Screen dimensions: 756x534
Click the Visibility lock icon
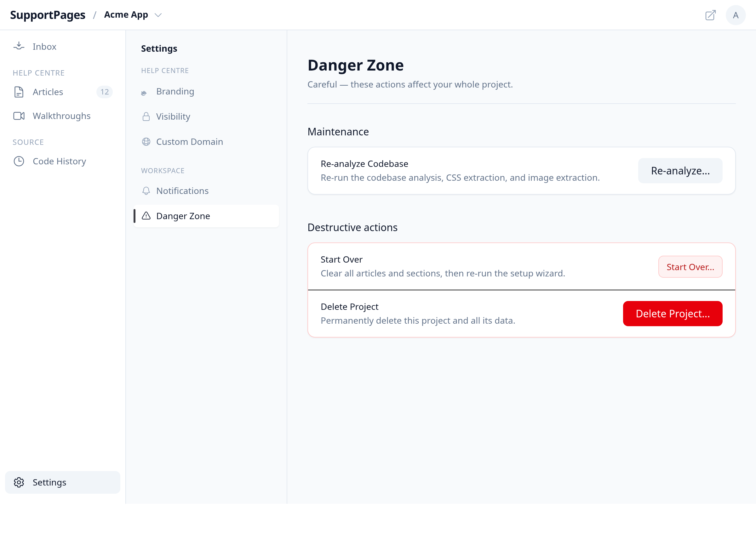click(146, 116)
